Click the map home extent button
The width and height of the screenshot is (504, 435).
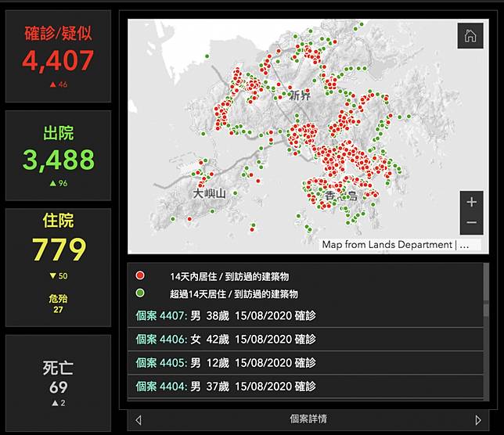(470, 36)
